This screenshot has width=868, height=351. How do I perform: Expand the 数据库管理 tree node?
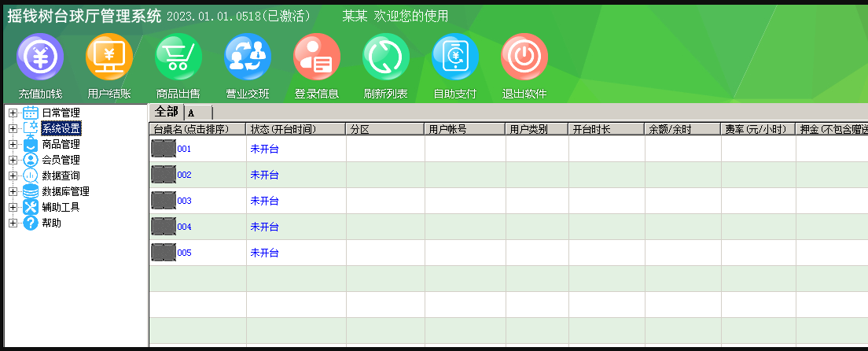(x=13, y=191)
